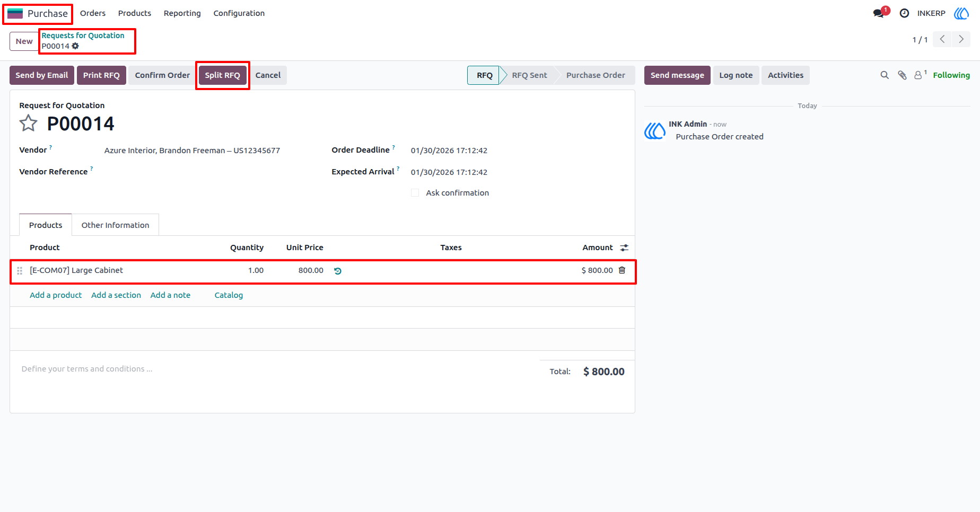Click Add a section link
This screenshot has height=512, width=980.
click(x=116, y=295)
